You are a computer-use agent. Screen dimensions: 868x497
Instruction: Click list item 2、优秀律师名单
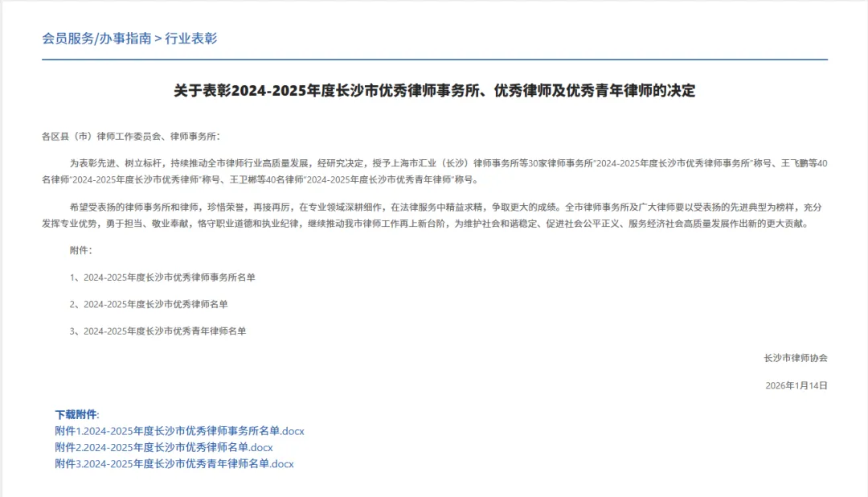[x=149, y=304]
